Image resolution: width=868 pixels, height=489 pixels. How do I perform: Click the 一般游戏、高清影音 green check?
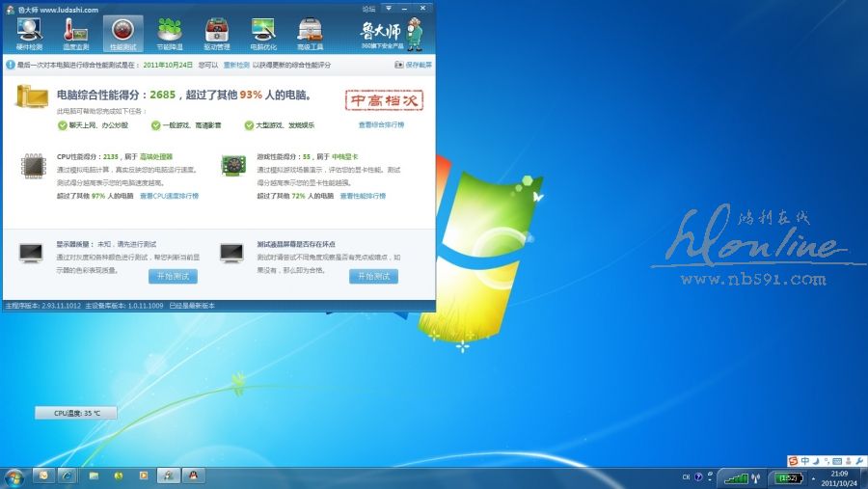pyautogui.click(x=156, y=125)
